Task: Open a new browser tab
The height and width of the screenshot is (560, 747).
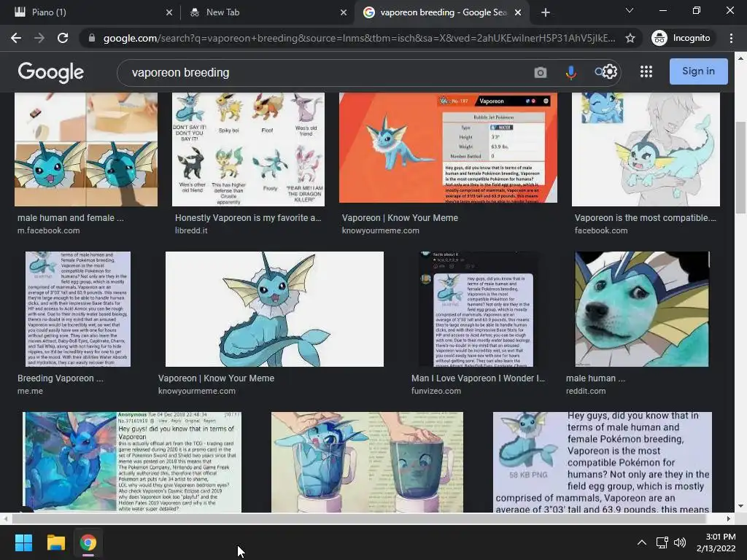Action: 546,12
